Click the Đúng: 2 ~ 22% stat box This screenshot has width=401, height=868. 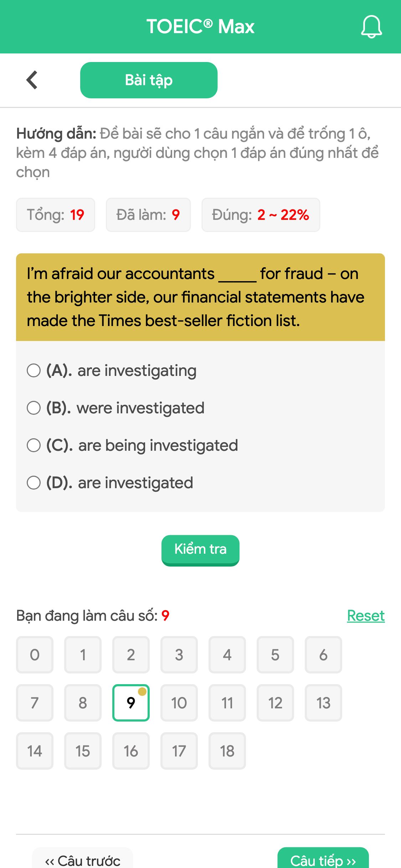pos(261,215)
